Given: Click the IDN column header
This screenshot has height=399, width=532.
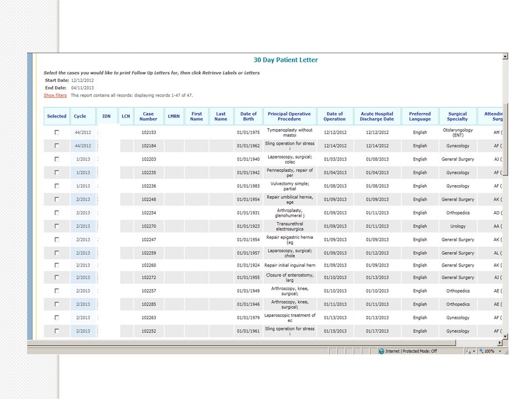Looking at the screenshot, I should pos(106,116).
